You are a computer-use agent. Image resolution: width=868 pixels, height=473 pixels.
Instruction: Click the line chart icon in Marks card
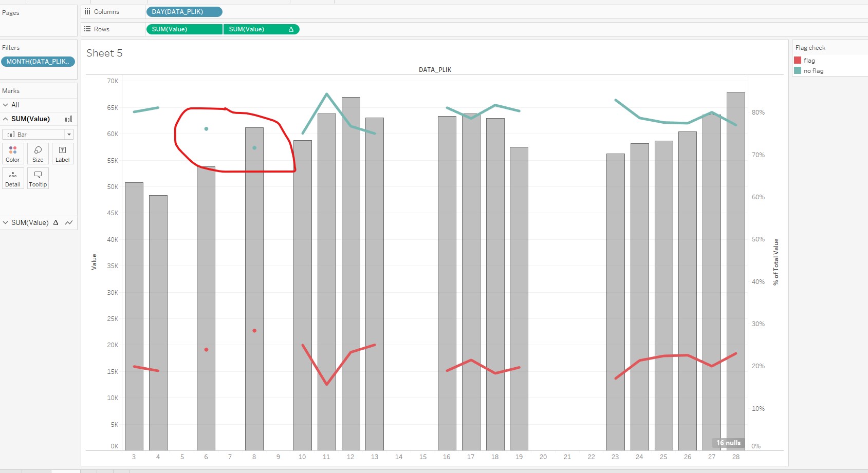tap(69, 222)
